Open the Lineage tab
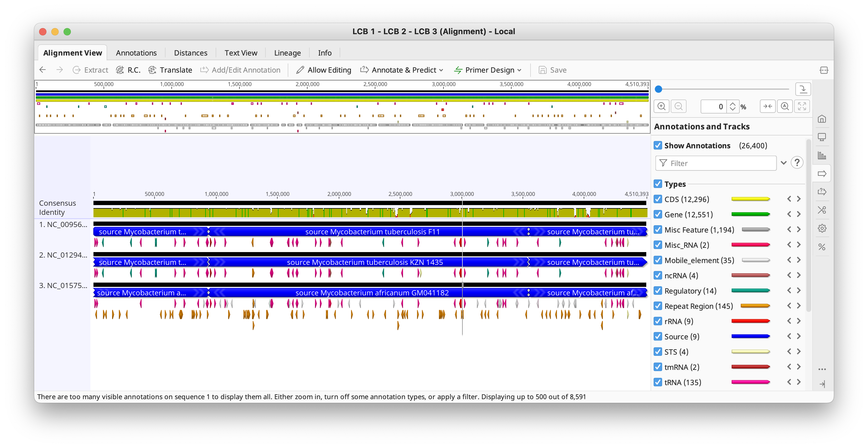This screenshot has height=448, width=868. click(287, 53)
